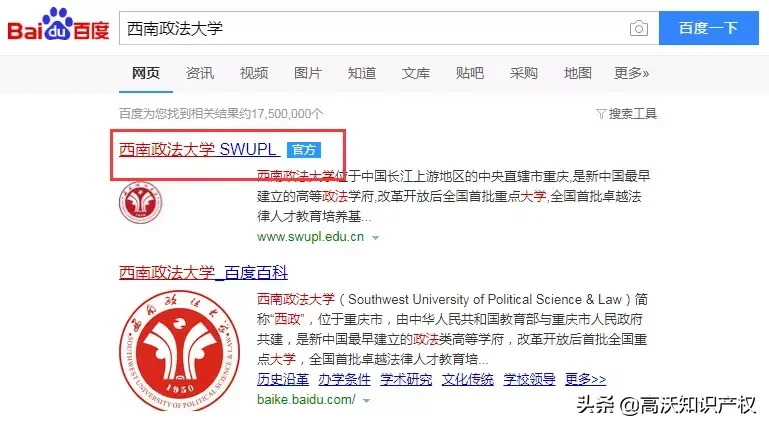Click the 官方 badge
The image size is (769, 427).
(304, 150)
